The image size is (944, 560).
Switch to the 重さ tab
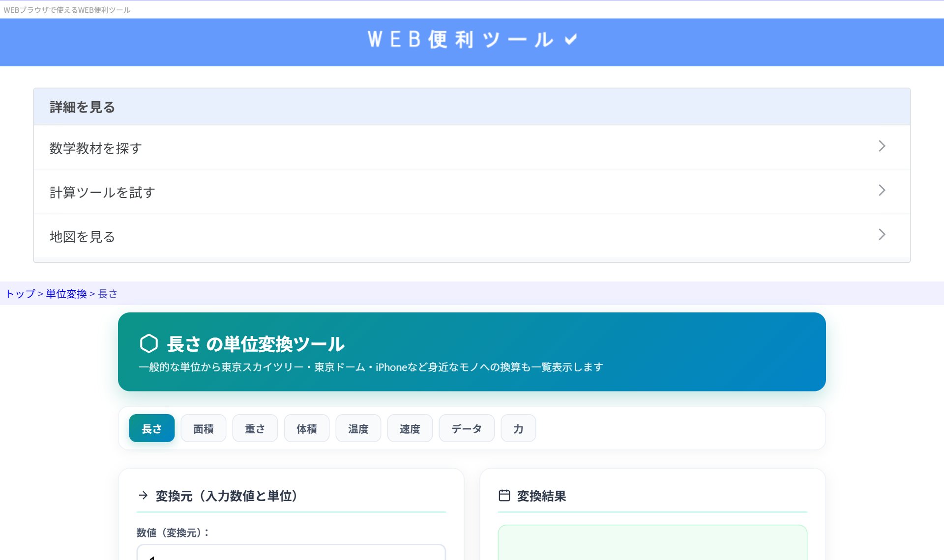(x=255, y=428)
